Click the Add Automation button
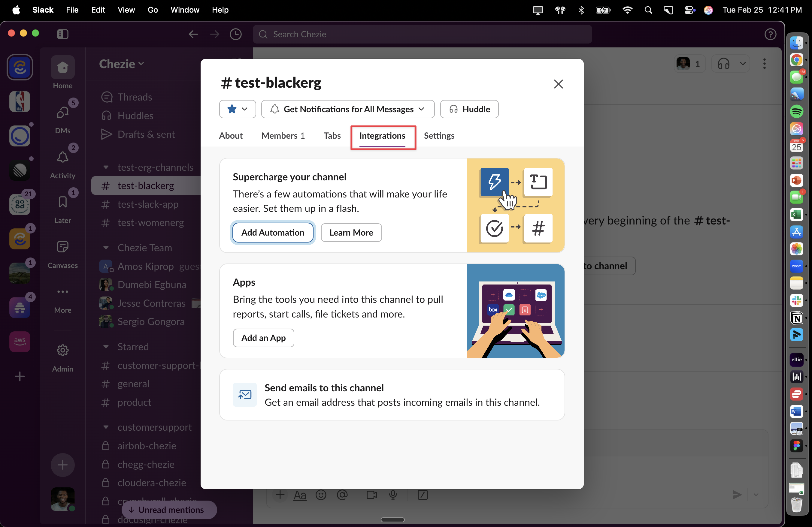 (273, 233)
